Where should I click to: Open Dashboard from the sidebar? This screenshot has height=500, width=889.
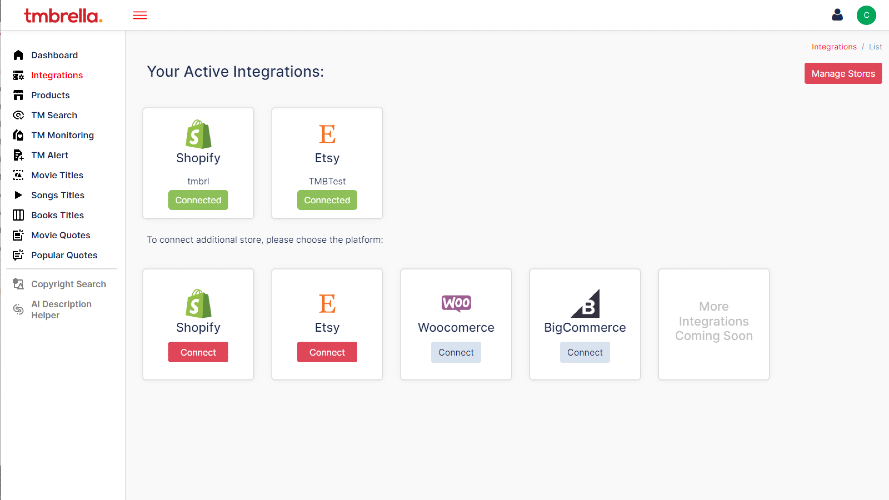click(54, 55)
